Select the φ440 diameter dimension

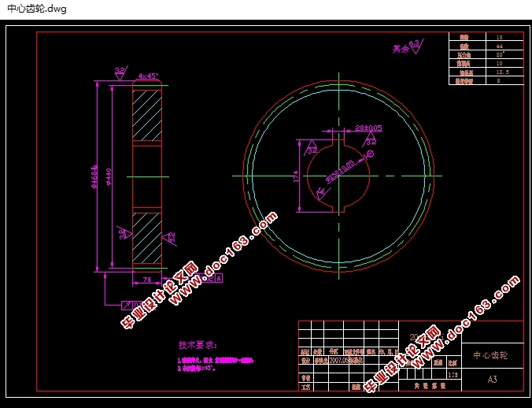coord(109,176)
